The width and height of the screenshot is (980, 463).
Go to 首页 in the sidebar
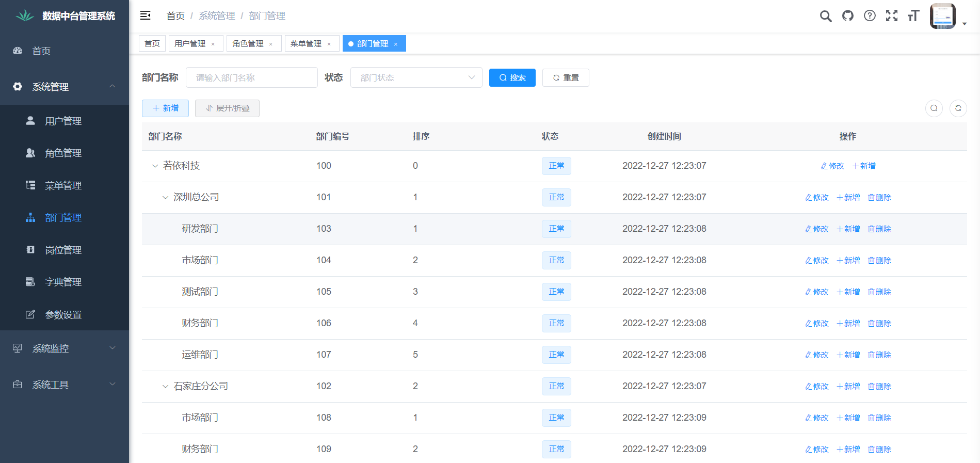point(65,51)
